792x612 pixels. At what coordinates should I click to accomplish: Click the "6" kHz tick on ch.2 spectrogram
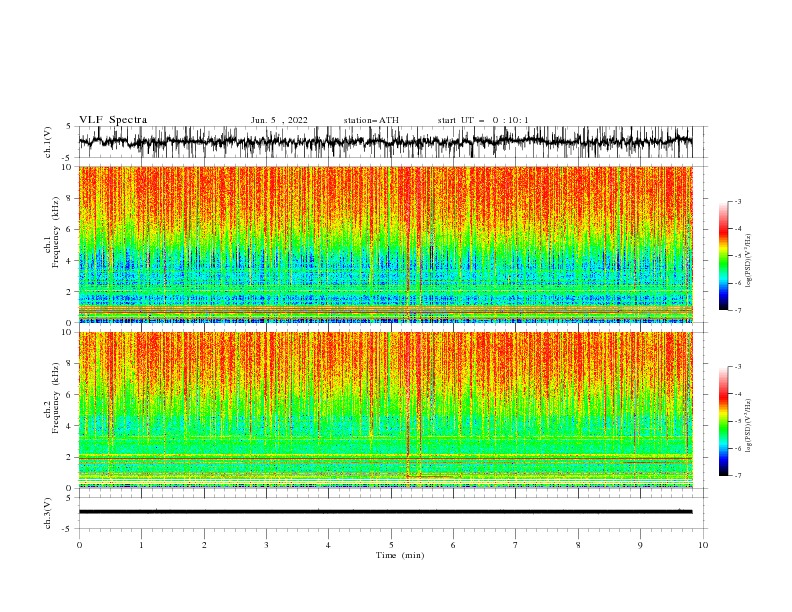pyautogui.click(x=70, y=395)
